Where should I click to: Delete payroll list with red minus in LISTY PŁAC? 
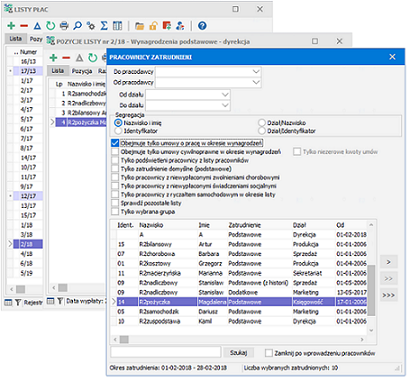tap(24, 26)
